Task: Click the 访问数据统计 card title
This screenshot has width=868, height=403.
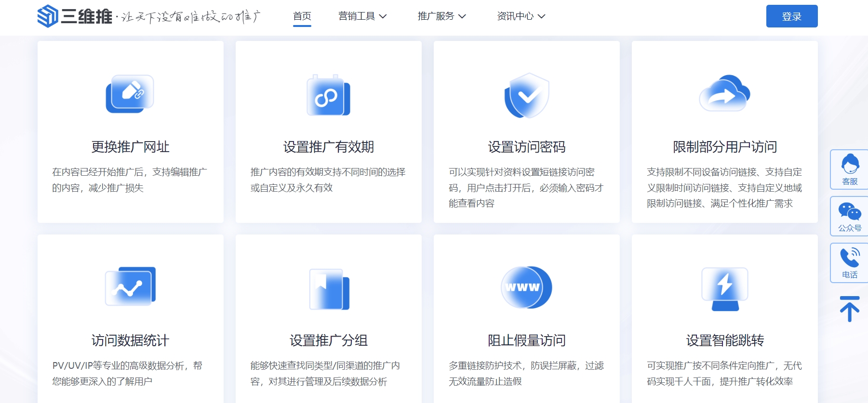Action: tap(130, 340)
